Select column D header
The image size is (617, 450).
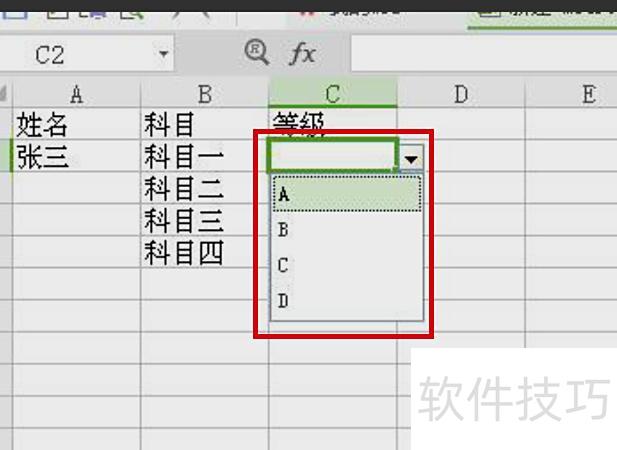tap(461, 94)
